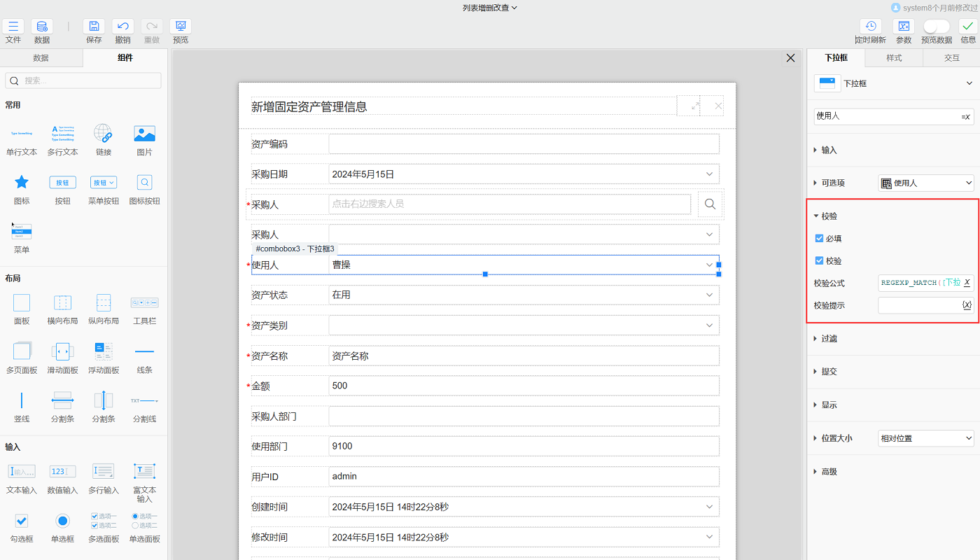Select the 图标 star component

(22, 183)
